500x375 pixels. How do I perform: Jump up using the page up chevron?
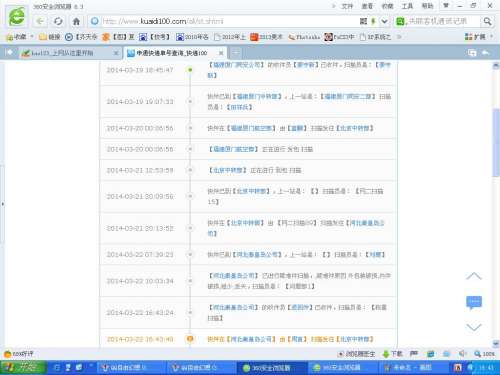(474, 276)
